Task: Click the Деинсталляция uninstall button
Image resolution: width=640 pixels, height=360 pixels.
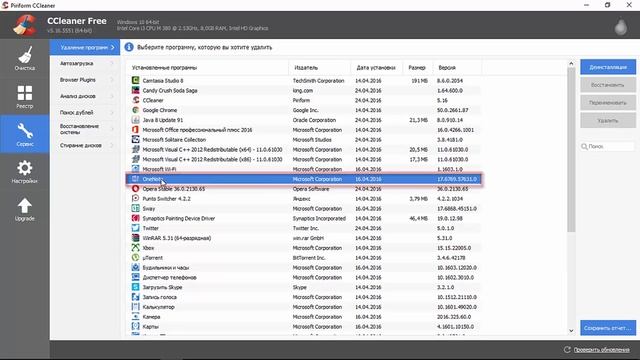Action: (608, 67)
